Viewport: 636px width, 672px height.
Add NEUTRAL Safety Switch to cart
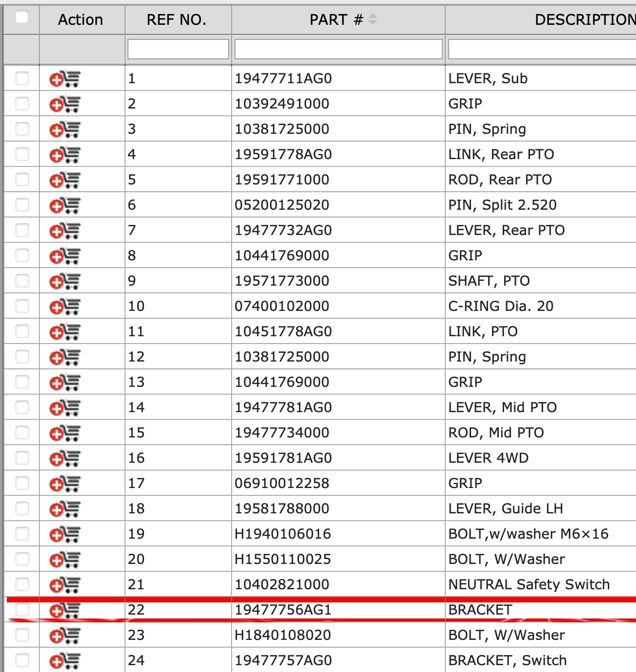[65, 585]
